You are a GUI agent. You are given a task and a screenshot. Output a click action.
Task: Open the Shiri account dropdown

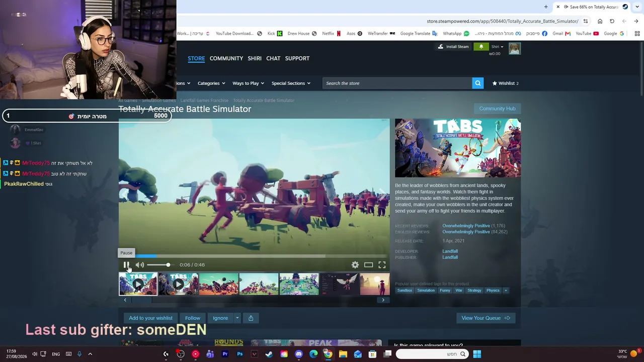pyautogui.click(x=497, y=47)
